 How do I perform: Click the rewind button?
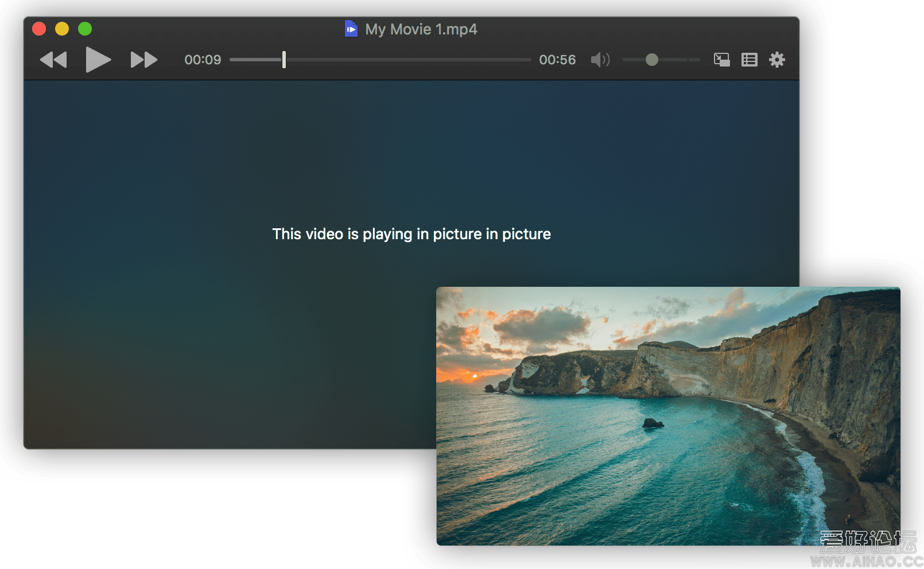53,60
